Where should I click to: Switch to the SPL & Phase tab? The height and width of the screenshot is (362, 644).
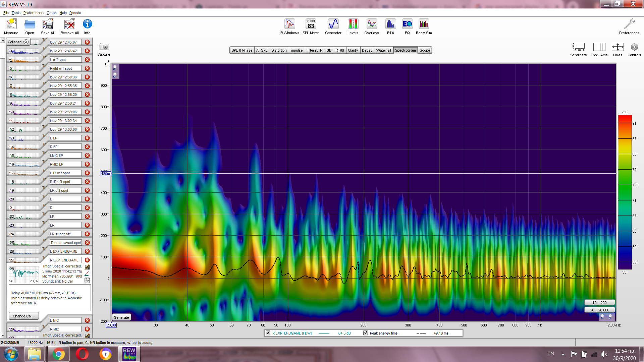tap(242, 50)
